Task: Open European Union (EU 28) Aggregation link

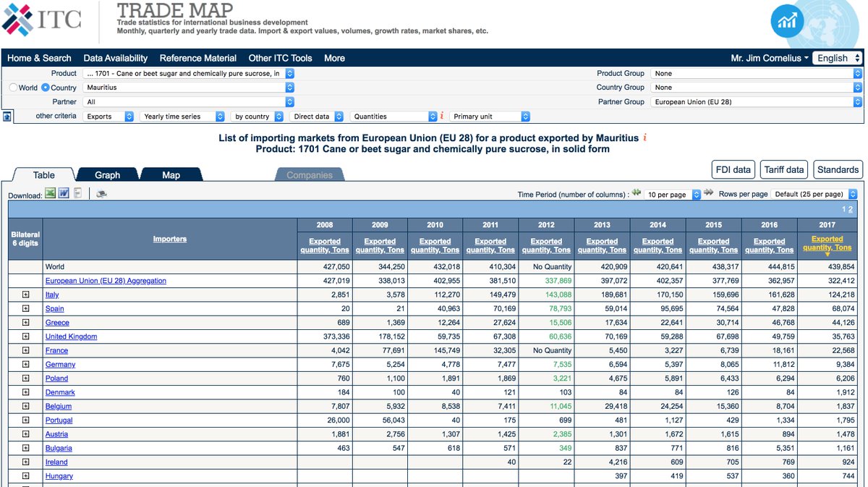Action: (106, 281)
